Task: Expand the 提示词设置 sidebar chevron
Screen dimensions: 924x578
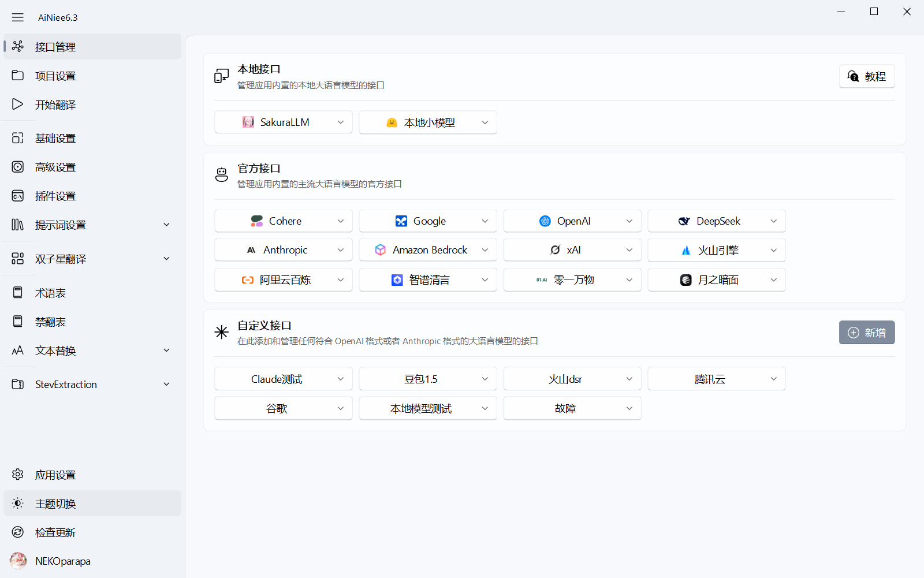Action: (166, 224)
